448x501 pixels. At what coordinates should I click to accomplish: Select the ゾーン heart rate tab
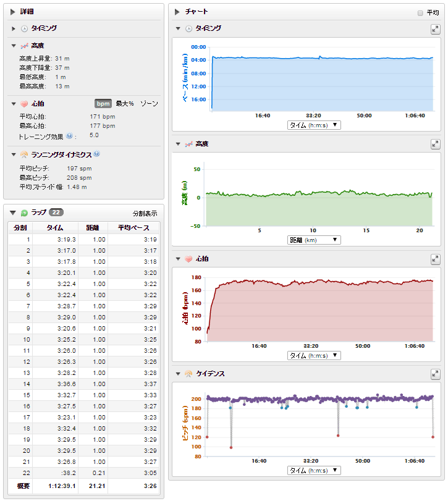(x=149, y=104)
